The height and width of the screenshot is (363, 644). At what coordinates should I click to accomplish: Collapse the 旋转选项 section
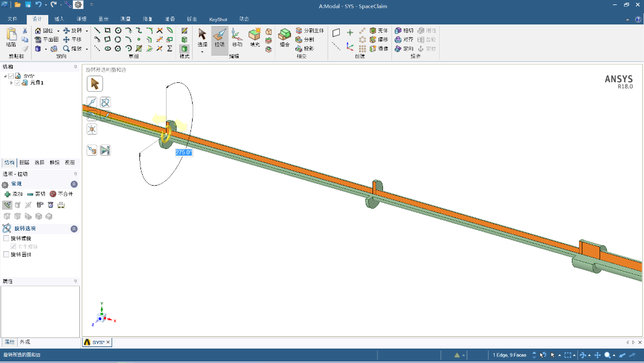pyautogui.click(x=74, y=229)
